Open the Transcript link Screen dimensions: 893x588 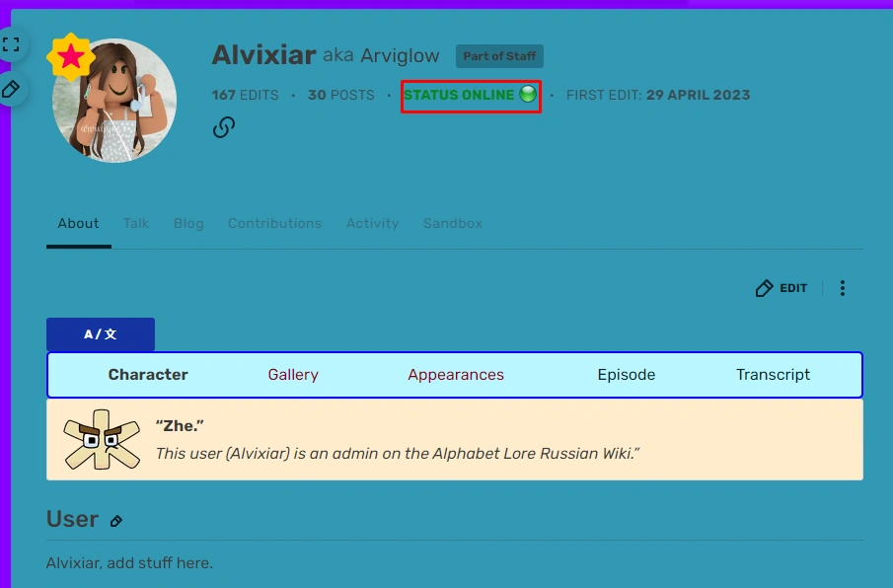[773, 375]
